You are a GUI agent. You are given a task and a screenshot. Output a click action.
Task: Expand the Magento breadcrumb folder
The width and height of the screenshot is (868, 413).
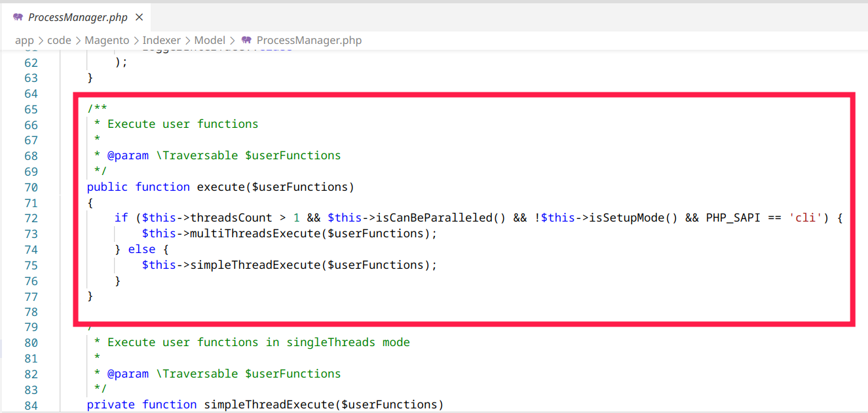[106, 41]
